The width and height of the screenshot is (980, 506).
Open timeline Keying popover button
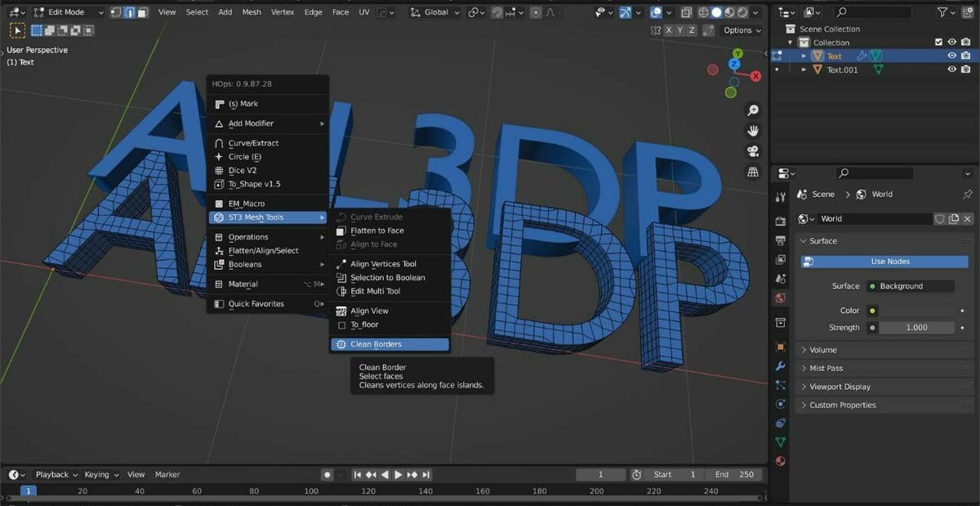[x=102, y=474]
